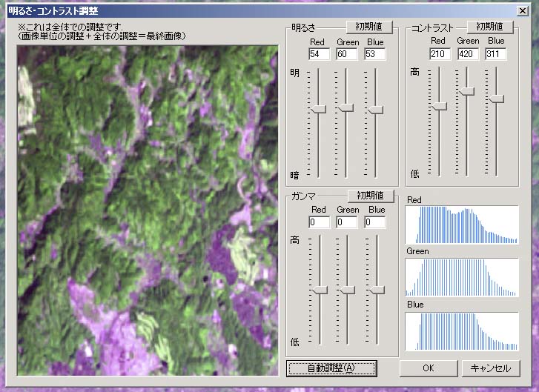Reset brightness with 明るさ 初期値 button
This screenshot has width=539, height=392.
[369, 27]
